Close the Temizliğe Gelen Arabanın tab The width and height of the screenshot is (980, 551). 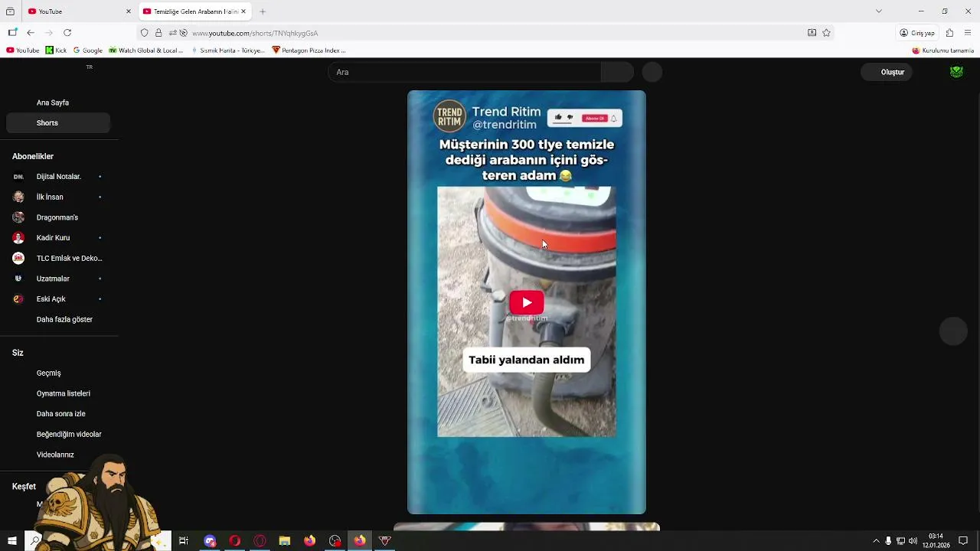243,11
